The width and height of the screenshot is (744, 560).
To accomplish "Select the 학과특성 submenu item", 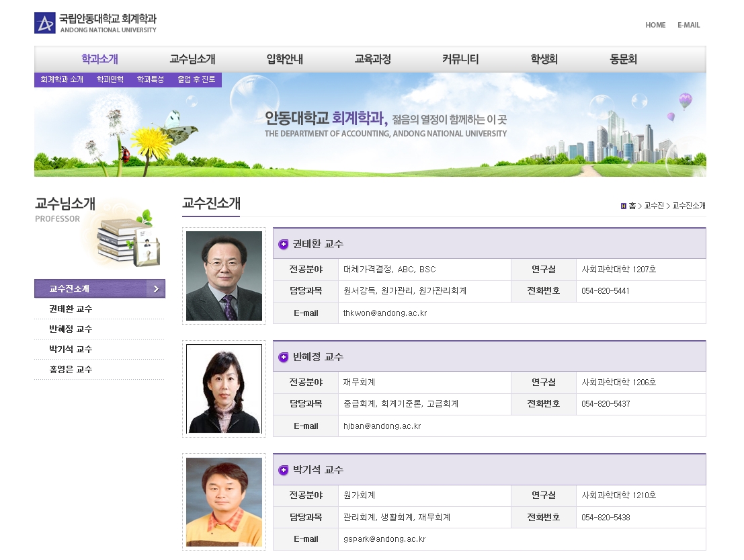I will pos(151,79).
